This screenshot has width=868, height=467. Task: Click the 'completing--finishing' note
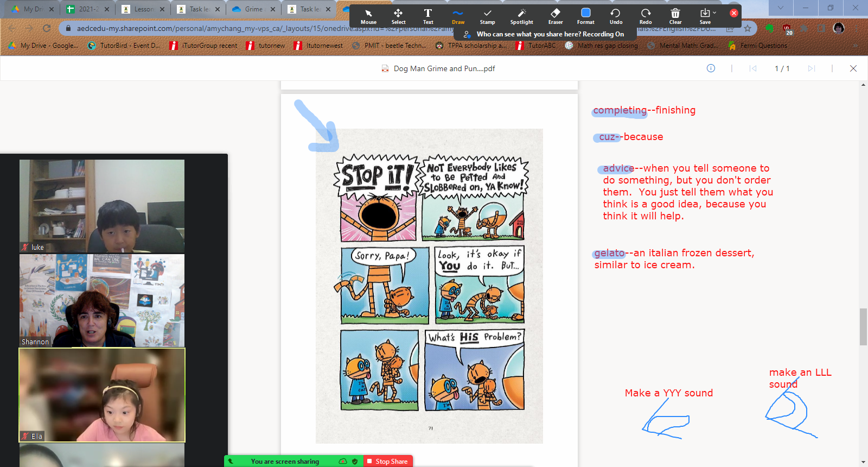pos(644,110)
